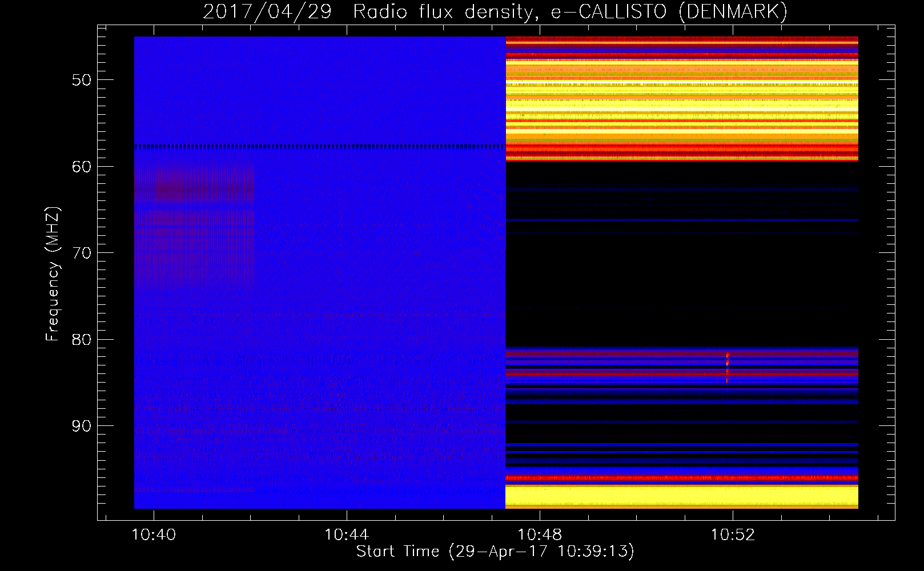The width and height of the screenshot is (924, 571).
Task: Click the 60 frequency tick label
Action: [82, 167]
